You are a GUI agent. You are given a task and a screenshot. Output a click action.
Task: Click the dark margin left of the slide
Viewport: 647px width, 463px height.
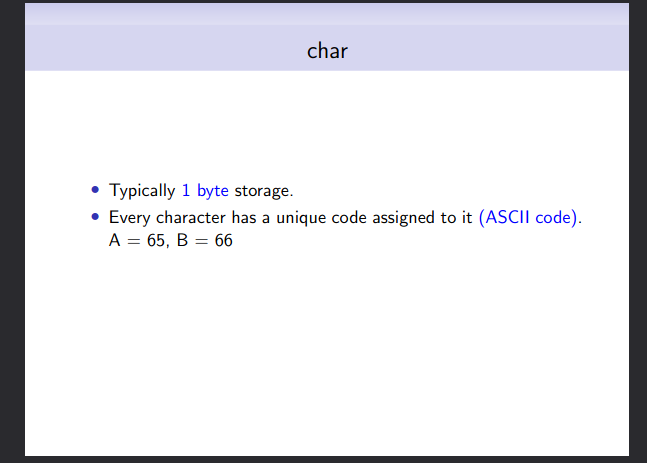pos(12,231)
